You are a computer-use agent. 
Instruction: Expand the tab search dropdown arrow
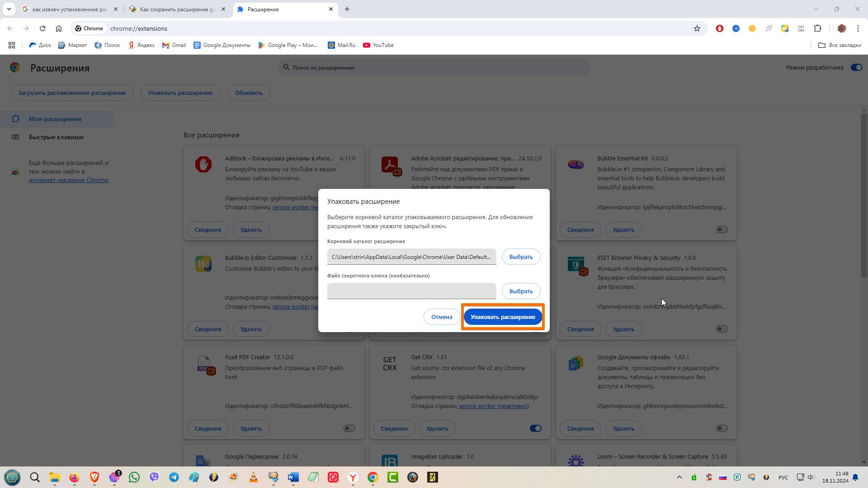click(x=9, y=9)
